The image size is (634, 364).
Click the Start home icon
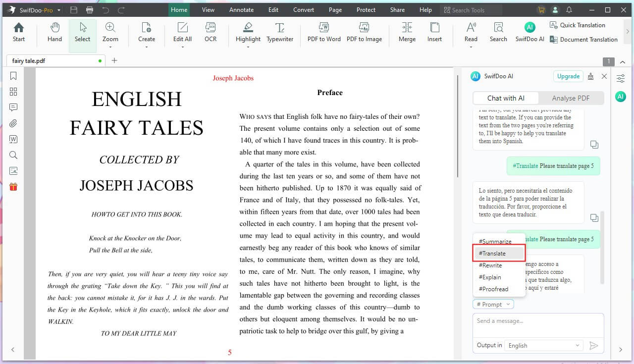tap(19, 33)
